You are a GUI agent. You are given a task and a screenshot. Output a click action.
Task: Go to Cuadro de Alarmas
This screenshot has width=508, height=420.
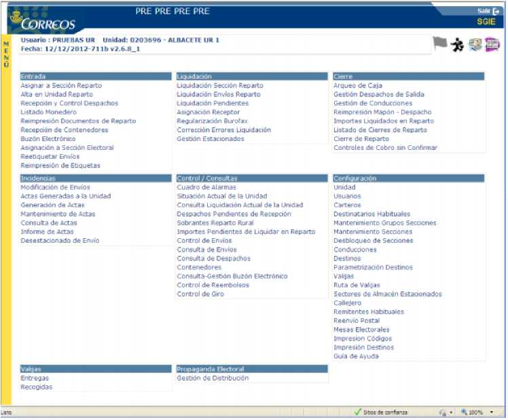[206, 187]
